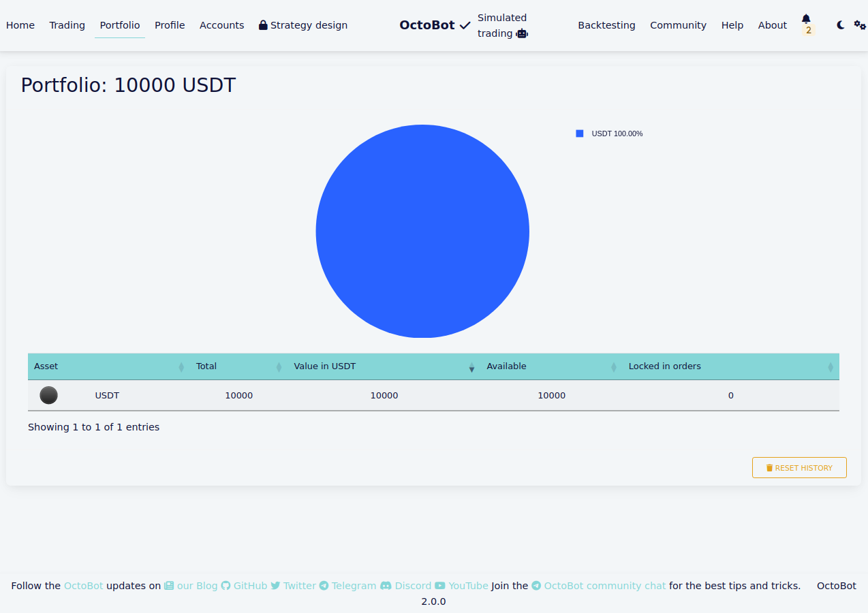Image resolution: width=868 pixels, height=613 pixels.
Task: Click the GitHub icon in the footer
Action: point(225,585)
